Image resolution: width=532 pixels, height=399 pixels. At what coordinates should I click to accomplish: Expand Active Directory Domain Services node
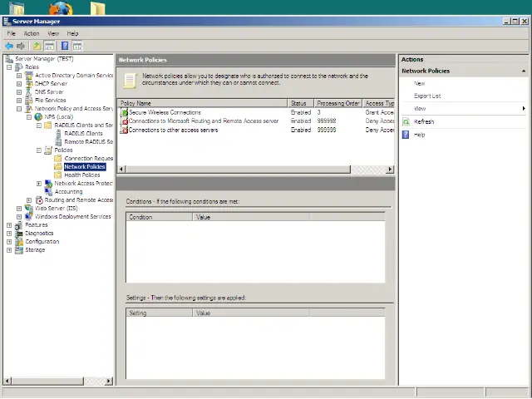click(x=19, y=76)
